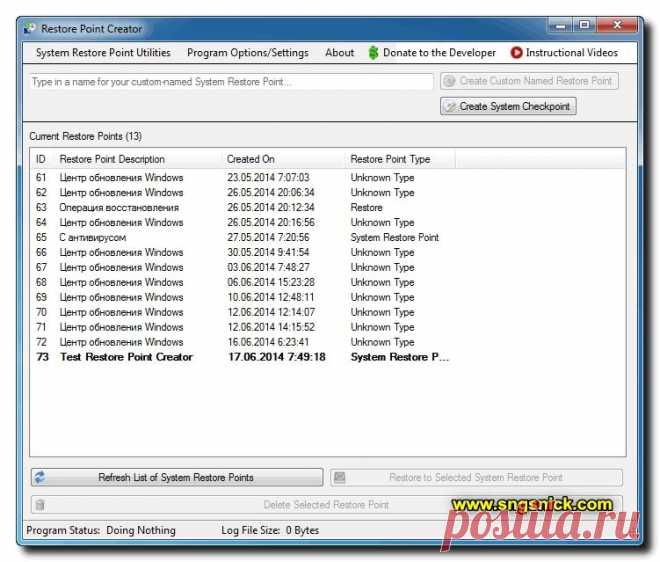Select restore point created 12.06.2014 12:14:07
The width and height of the screenshot is (660, 562).
[x=243, y=312]
